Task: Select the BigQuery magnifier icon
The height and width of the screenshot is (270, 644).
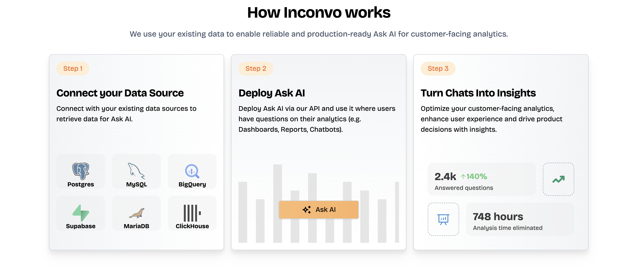Action: (x=192, y=171)
